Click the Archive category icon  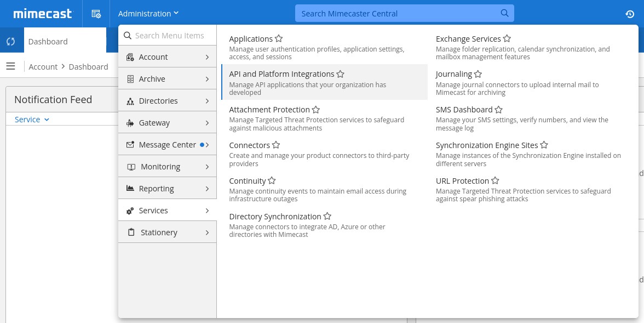coord(130,79)
